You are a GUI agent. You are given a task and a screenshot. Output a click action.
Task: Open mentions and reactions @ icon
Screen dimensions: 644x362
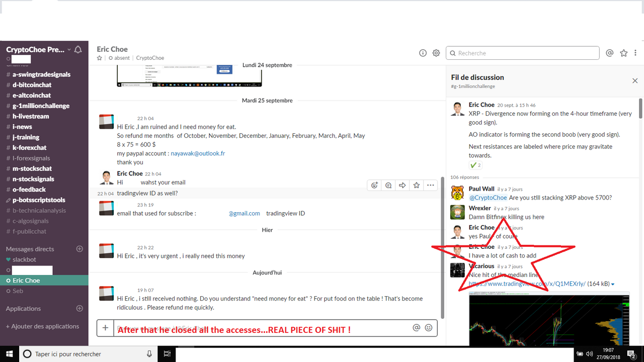point(610,53)
